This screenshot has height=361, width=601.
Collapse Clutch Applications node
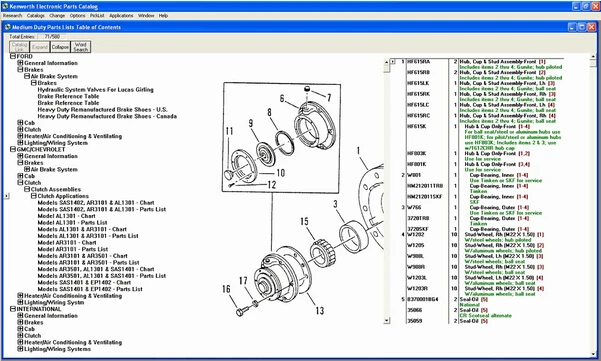[x=33, y=196]
